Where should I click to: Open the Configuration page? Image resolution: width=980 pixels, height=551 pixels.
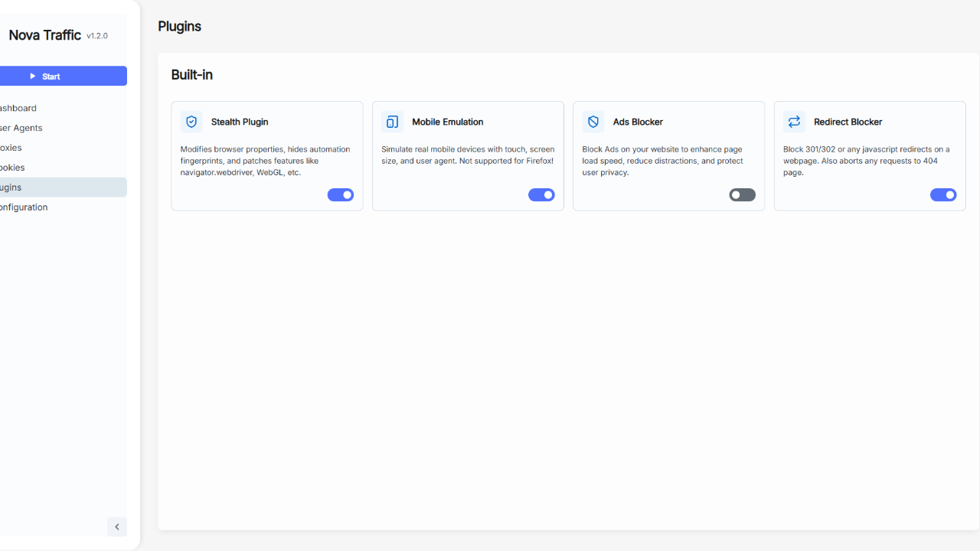24,207
